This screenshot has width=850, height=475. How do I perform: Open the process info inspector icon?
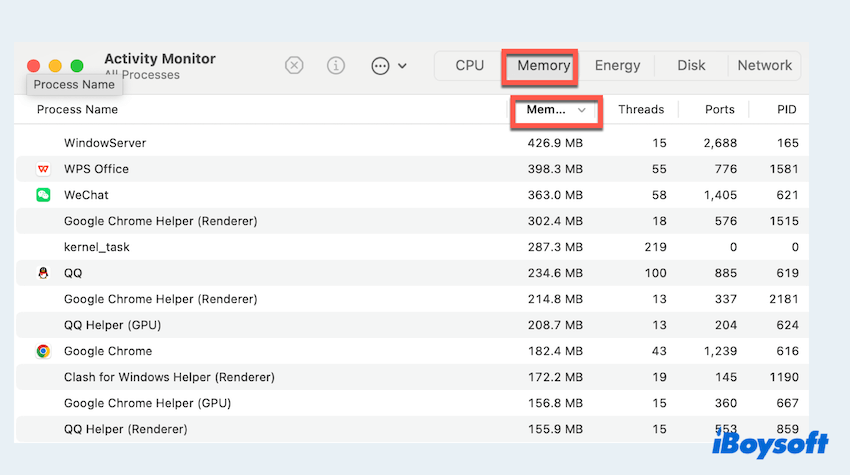click(336, 65)
